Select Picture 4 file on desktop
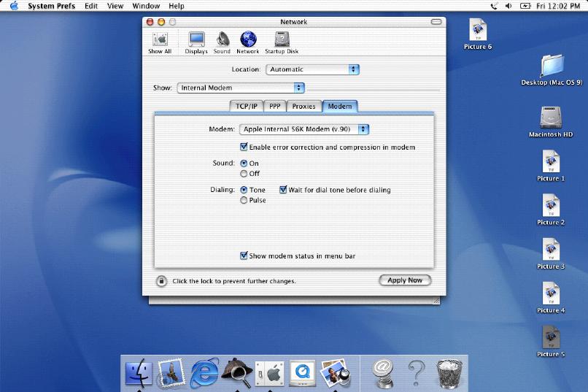The height and width of the screenshot is (392, 588). (551, 298)
